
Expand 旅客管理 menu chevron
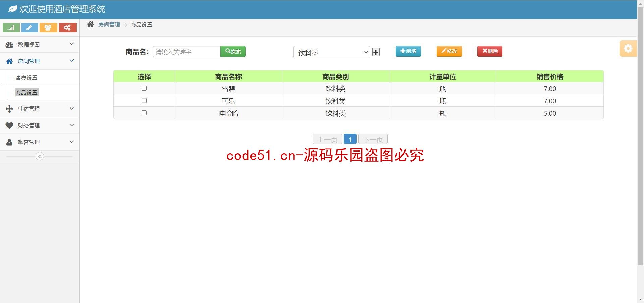[x=71, y=142]
